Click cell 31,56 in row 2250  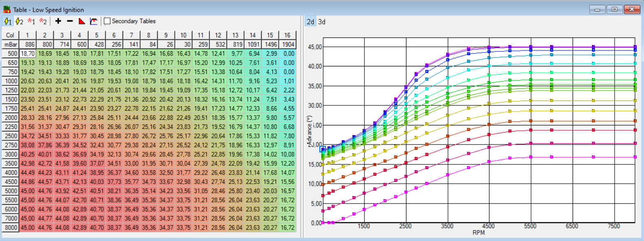(28, 127)
